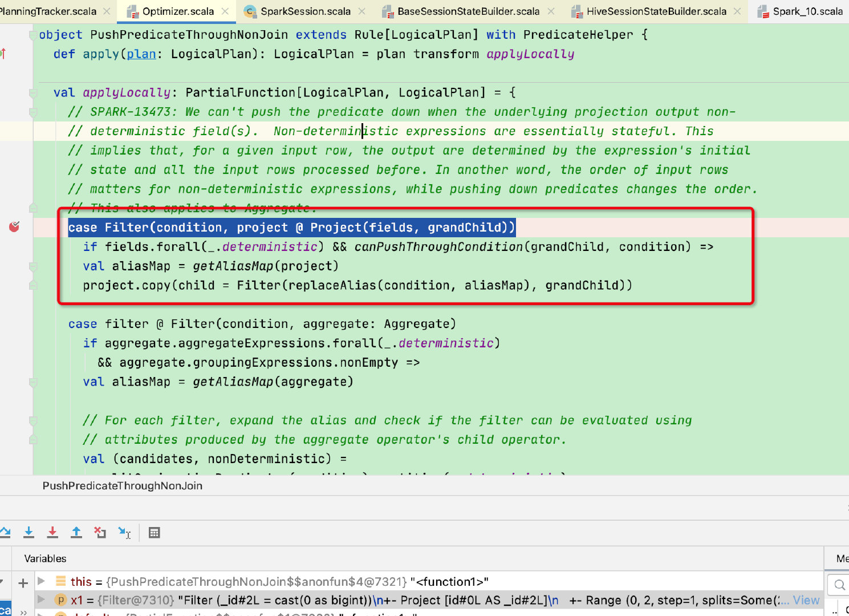Click PartialFunction[LogicalPlan, LogicalPlan] type

coord(335,92)
